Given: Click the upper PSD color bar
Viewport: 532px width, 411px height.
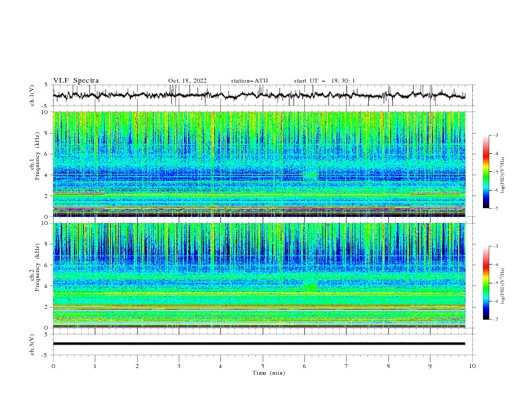Looking at the screenshot, I should tap(486, 172).
